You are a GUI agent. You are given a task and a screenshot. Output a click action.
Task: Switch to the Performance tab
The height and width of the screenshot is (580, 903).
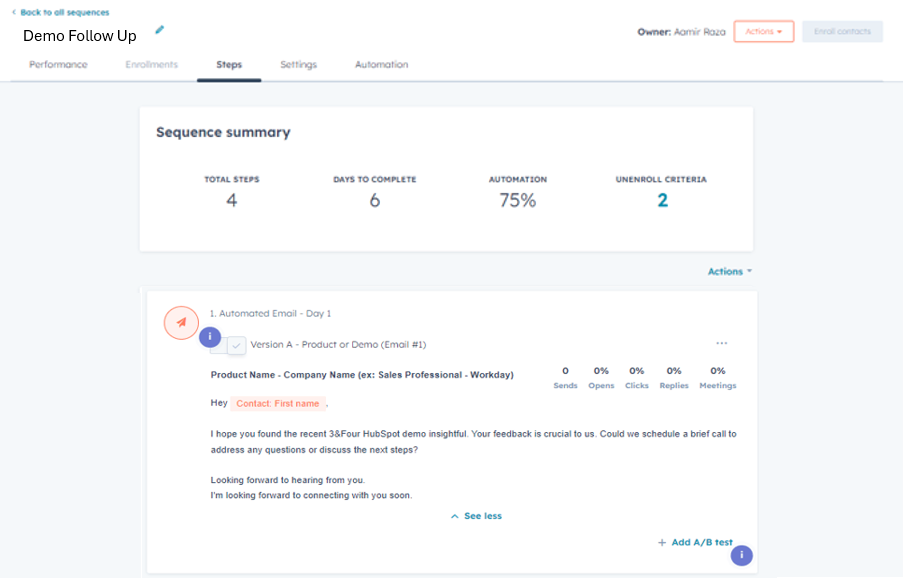pyautogui.click(x=58, y=65)
